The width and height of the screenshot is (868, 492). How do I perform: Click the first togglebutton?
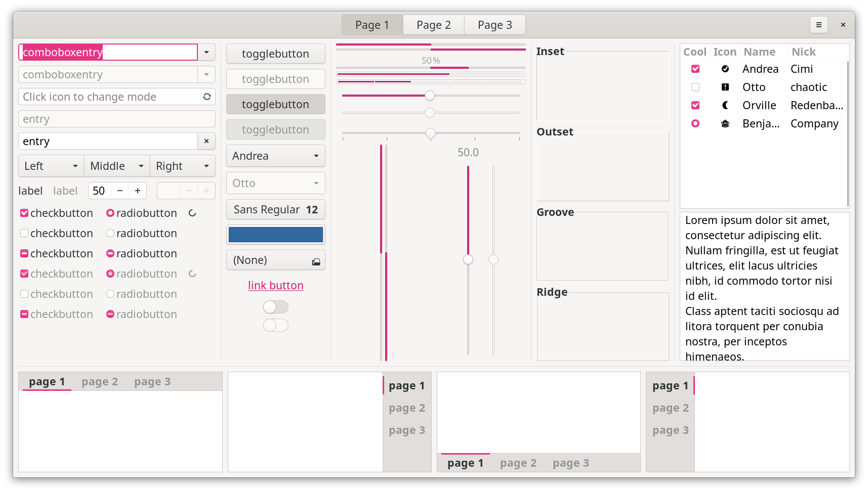(x=276, y=54)
